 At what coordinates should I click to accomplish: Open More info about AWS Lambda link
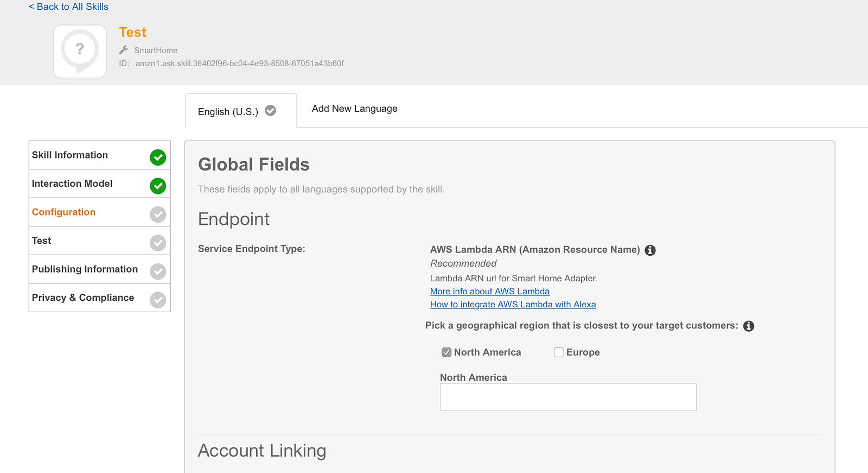pos(489,292)
